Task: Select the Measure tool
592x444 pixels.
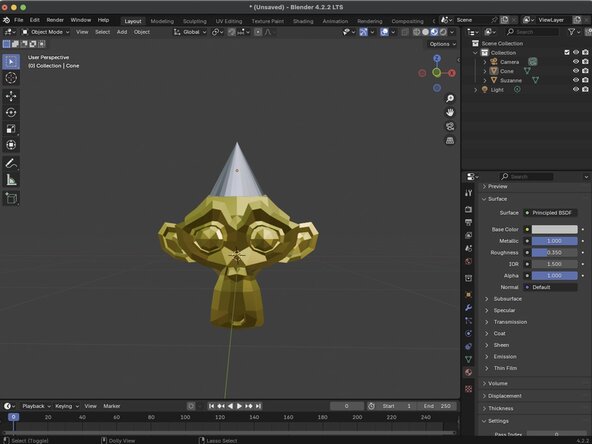Action: click(11, 180)
